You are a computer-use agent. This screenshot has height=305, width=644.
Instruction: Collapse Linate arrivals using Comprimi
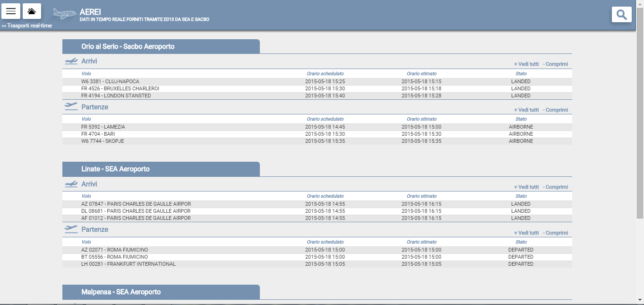pyautogui.click(x=556, y=187)
